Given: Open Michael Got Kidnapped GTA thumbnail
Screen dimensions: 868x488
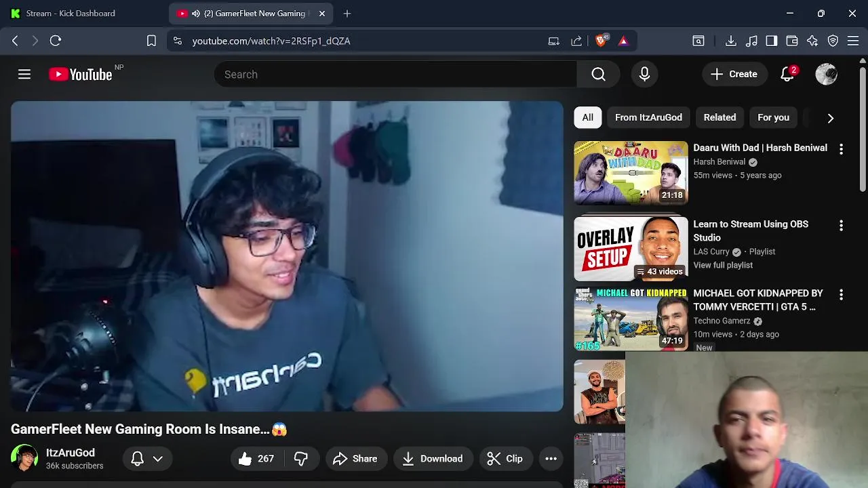Looking at the screenshot, I should 631,319.
